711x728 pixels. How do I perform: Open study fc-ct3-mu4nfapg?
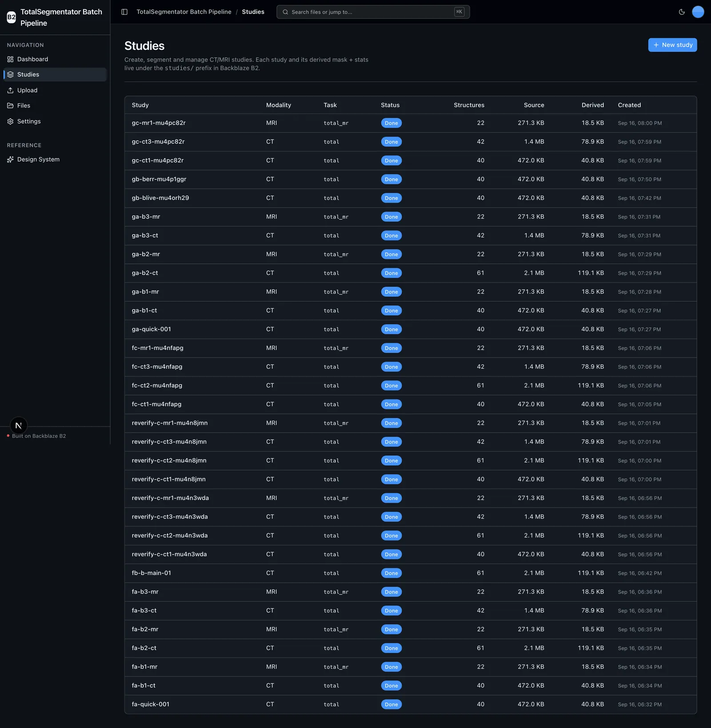coord(157,367)
